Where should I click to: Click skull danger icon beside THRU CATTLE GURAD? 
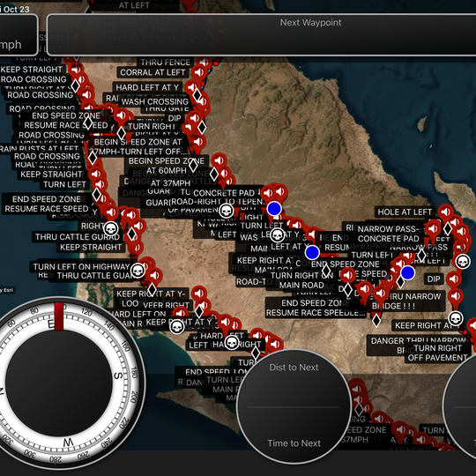coord(111,228)
